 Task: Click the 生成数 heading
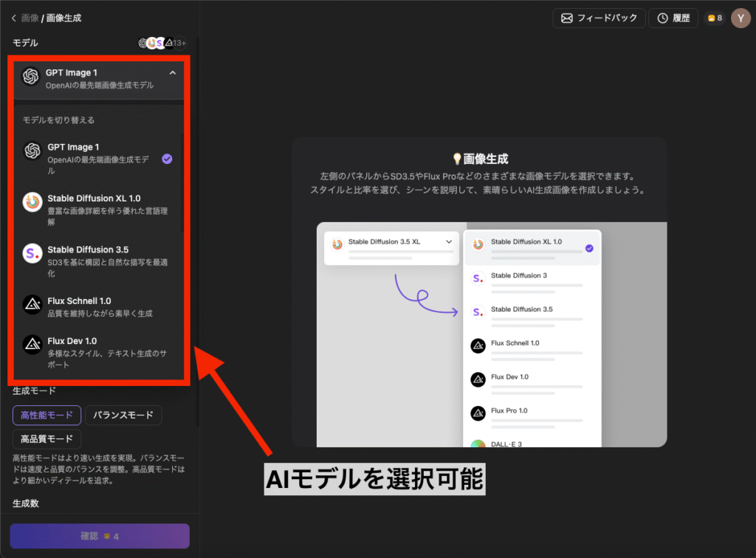(26, 503)
